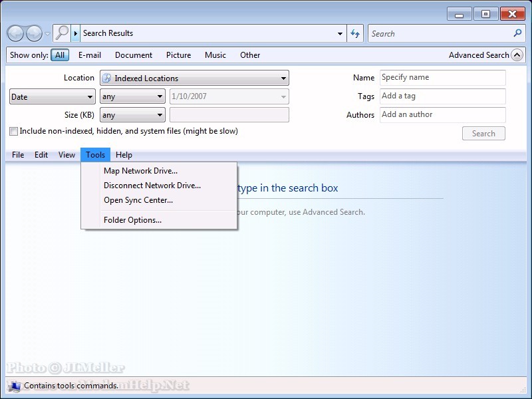Open Folder Options from Tools menu
The height and width of the screenshot is (399, 532).
132,220
